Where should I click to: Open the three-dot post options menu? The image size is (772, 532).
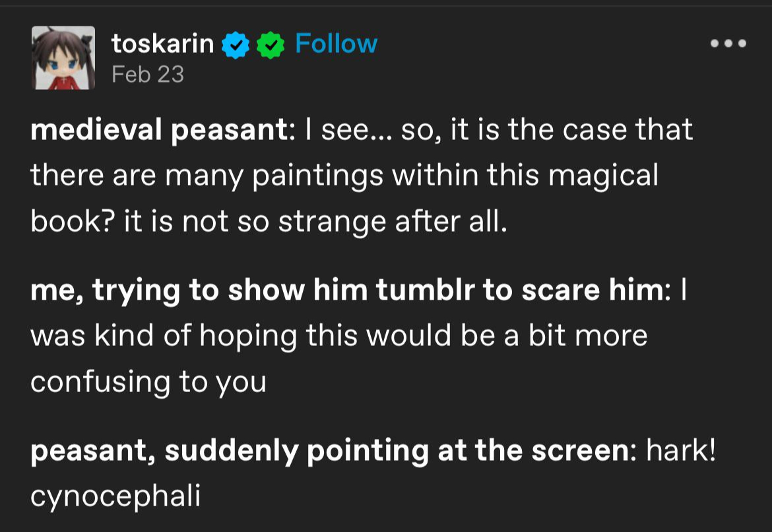tap(728, 44)
